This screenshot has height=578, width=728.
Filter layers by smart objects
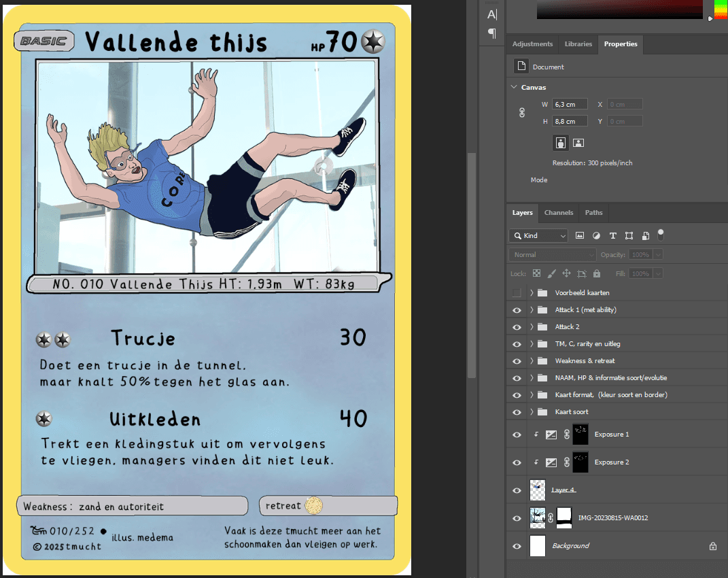click(645, 235)
